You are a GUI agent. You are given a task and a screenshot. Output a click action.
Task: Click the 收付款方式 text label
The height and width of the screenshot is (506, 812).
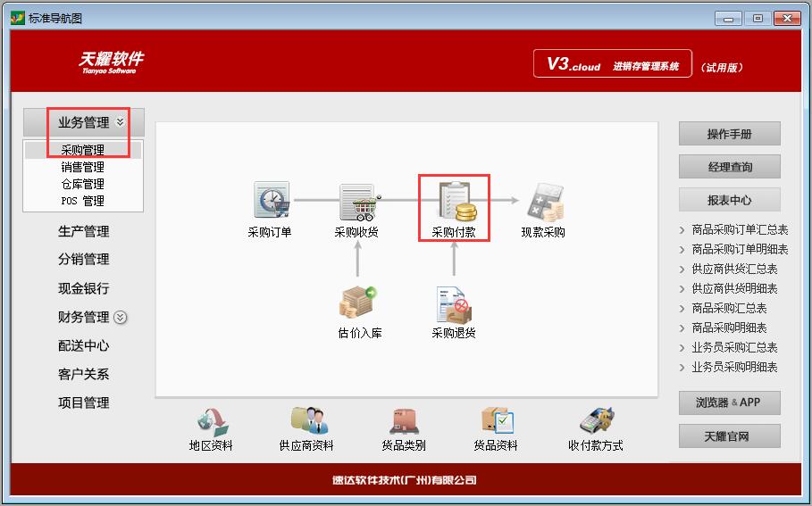point(596,445)
